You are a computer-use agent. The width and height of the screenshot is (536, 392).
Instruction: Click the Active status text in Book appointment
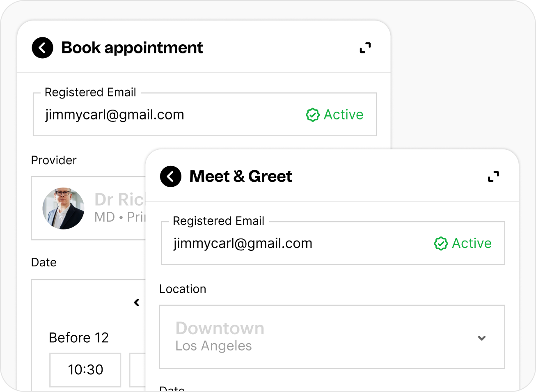[344, 115]
